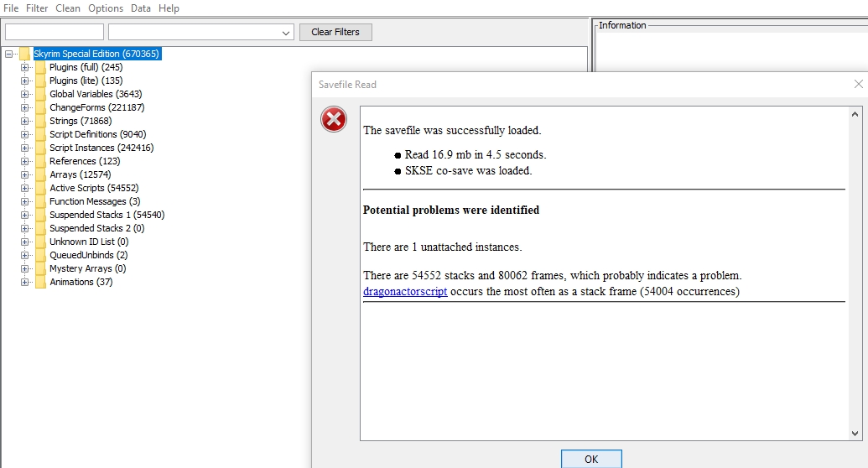
Task: Select the Animations (37) row
Action: click(x=81, y=282)
